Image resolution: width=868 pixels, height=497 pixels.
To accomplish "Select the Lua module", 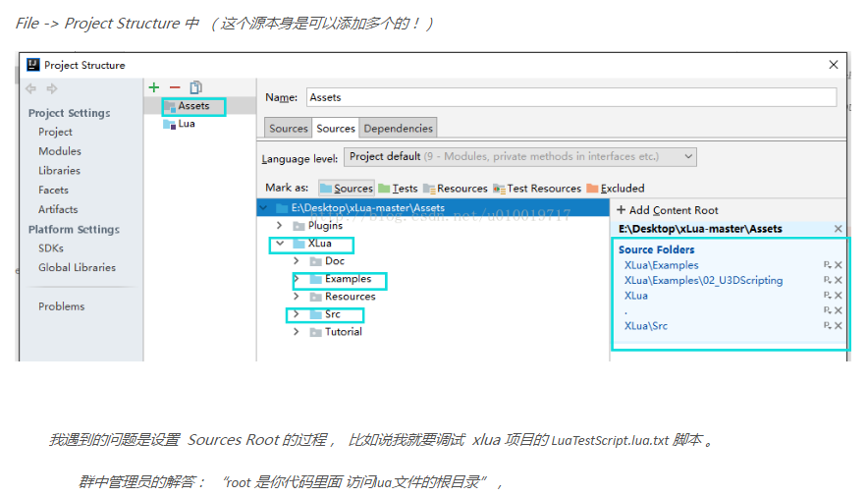I will [x=200, y=124].
